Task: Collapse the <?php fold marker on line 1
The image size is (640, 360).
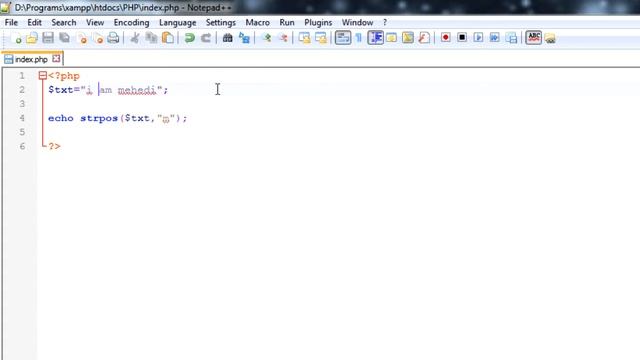Action: point(43,76)
